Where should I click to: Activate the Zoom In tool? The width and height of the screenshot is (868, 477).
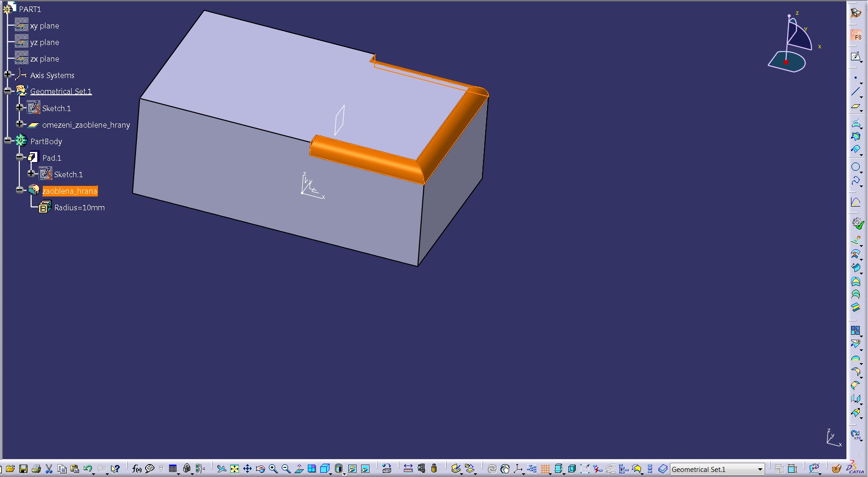(x=273, y=469)
